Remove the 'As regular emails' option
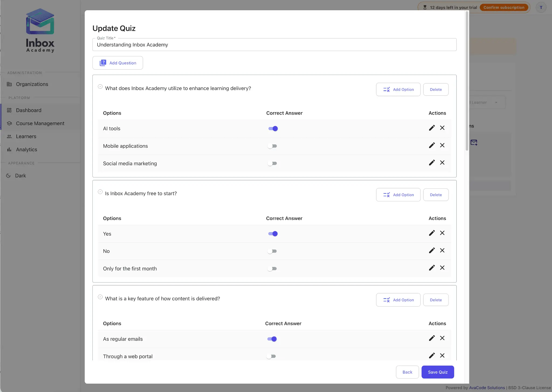552x392 pixels. 442,338
